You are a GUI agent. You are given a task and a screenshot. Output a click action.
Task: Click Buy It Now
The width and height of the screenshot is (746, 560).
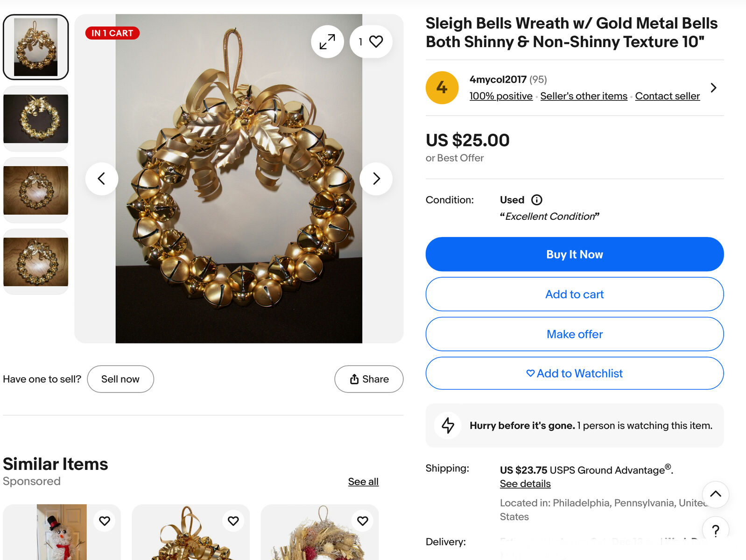pyautogui.click(x=574, y=254)
